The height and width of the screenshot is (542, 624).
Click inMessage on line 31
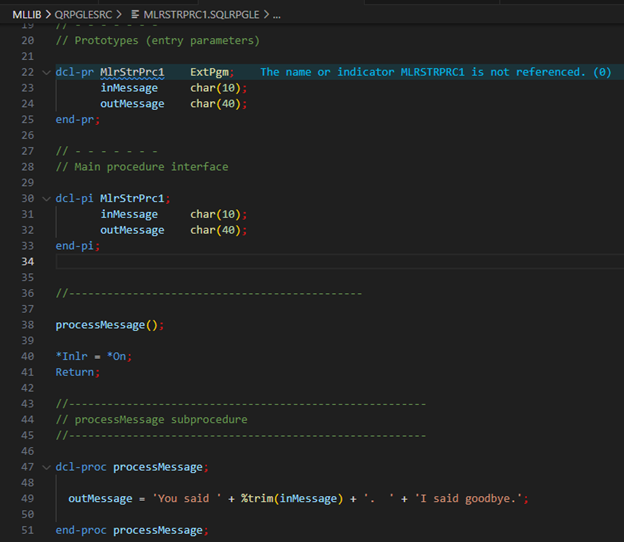129,214
